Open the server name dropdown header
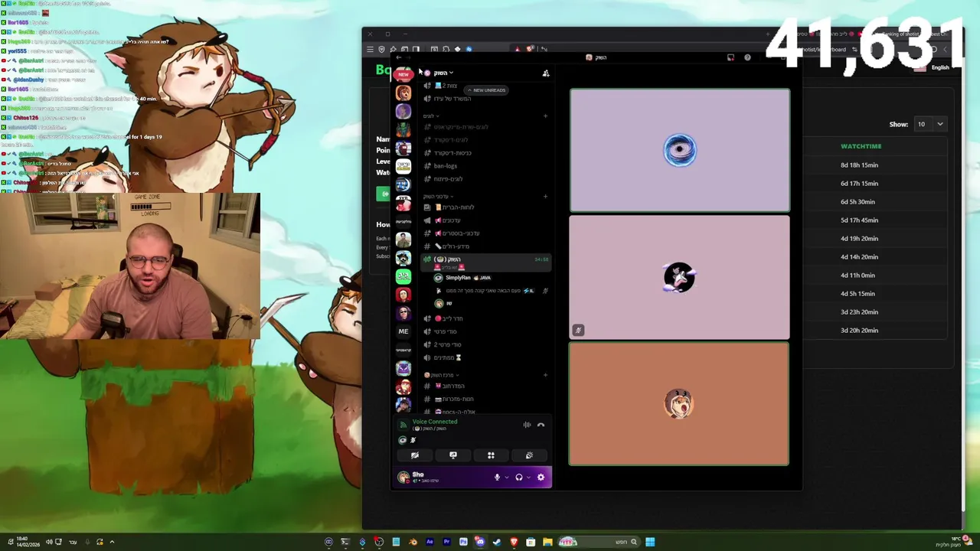This screenshot has width=980, height=551. click(440, 73)
